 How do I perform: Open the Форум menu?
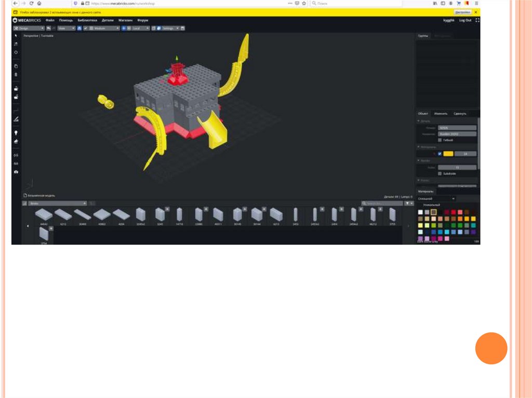pyautogui.click(x=142, y=20)
